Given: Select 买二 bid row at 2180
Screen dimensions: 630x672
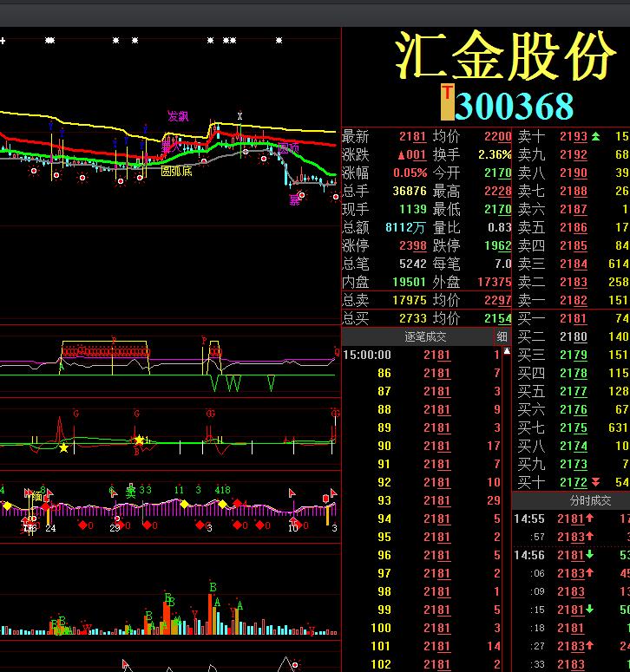Looking at the screenshot, I should (573, 336).
